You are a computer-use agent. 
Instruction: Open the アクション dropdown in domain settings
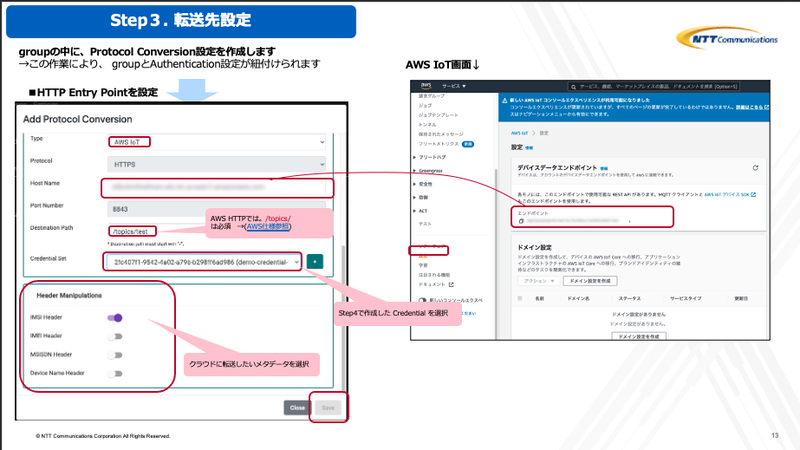(538, 281)
